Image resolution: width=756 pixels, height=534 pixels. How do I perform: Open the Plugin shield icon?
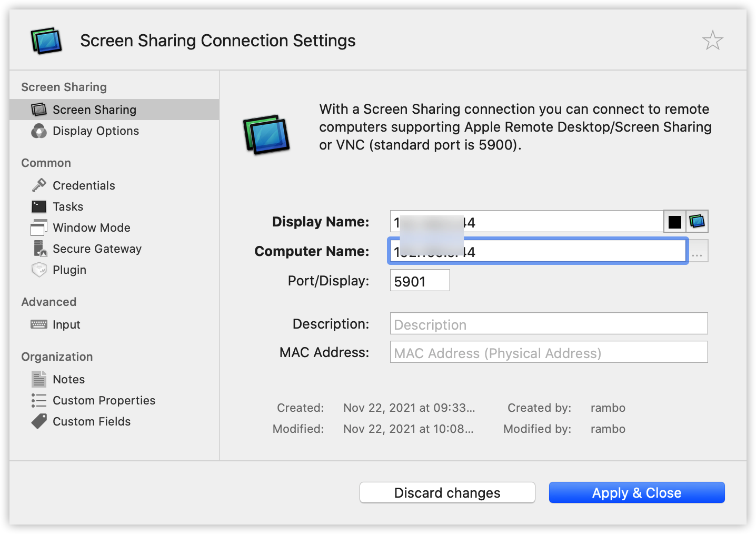(39, 269)
